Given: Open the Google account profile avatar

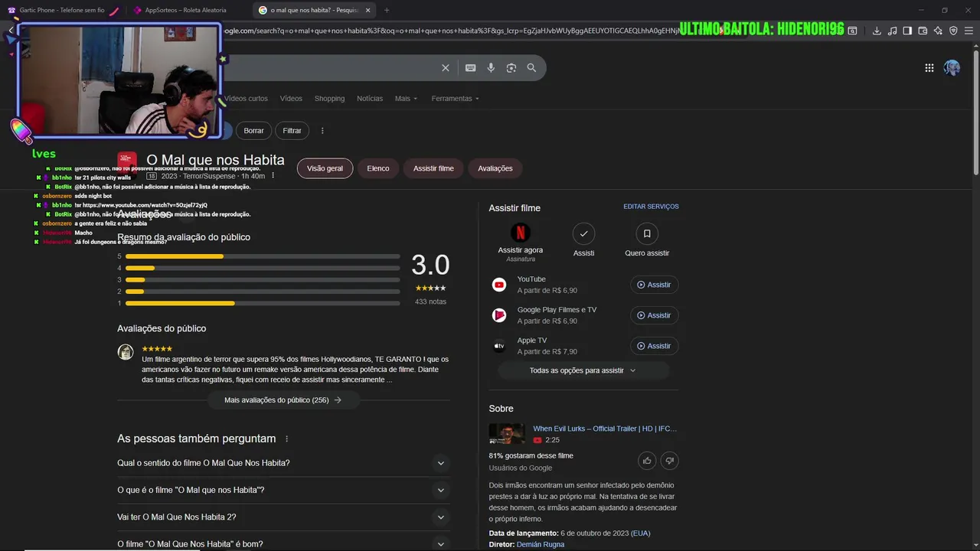Looking at the screenshot, I should click(952, 68).
